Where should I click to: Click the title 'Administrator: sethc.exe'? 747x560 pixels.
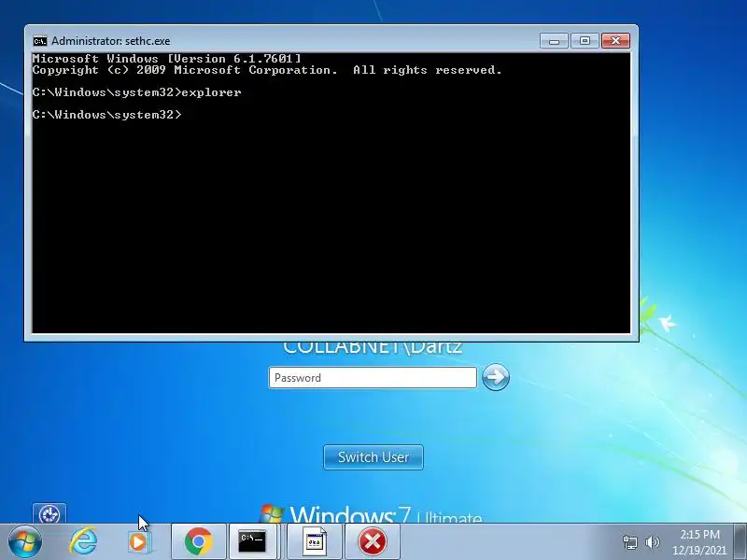(x=110, y=41)
